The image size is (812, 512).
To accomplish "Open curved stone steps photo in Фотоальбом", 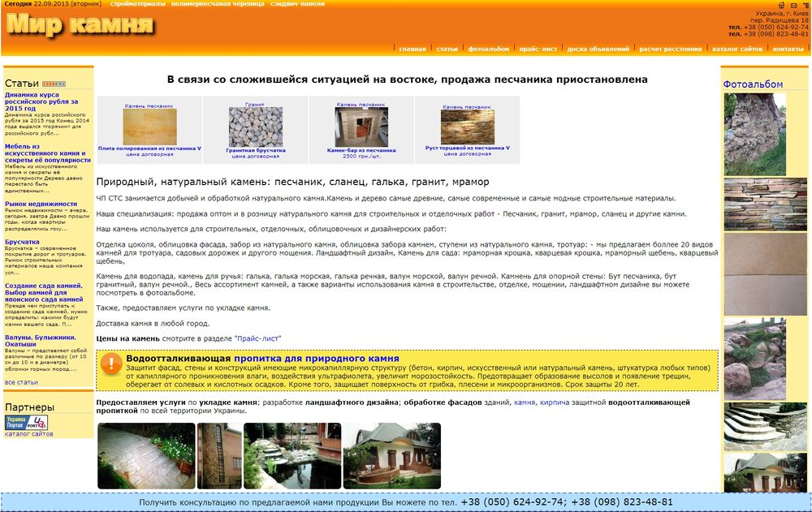I will pos(766,427).
